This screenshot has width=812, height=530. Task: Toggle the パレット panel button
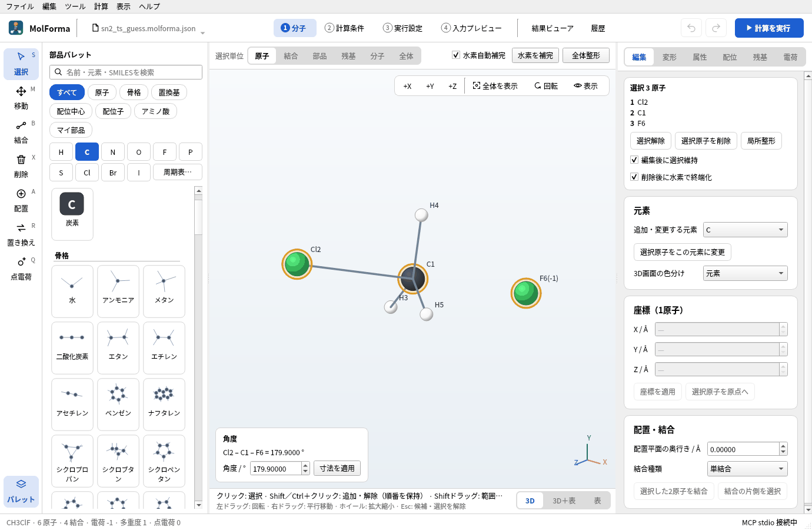point(21,491)
